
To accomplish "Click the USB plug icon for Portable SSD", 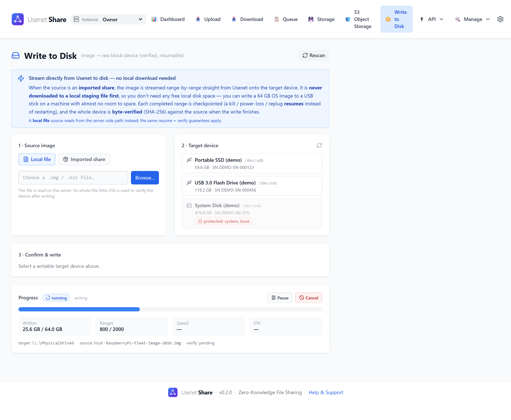I will coord(189,160).
